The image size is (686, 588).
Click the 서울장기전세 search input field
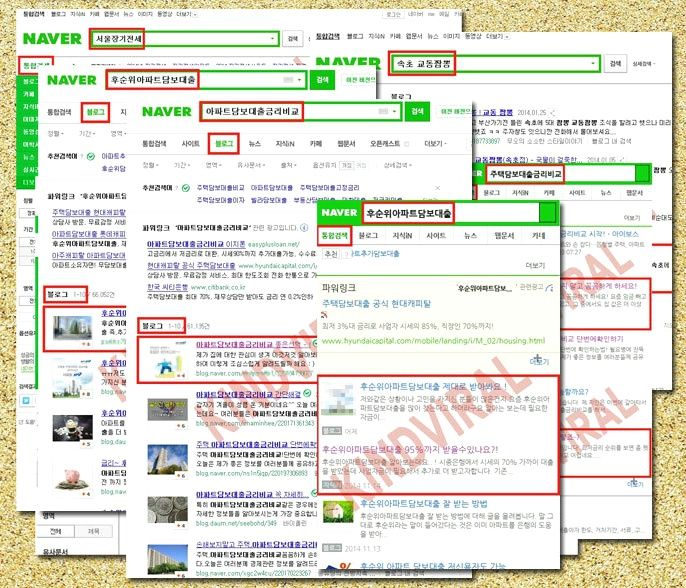pos(184,39)
